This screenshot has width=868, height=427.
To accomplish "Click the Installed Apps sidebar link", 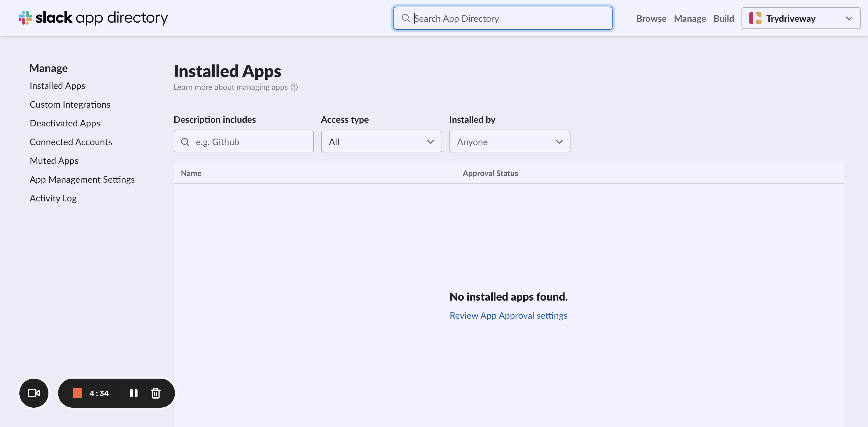I will pyautogui.click(x=58, y=85).
